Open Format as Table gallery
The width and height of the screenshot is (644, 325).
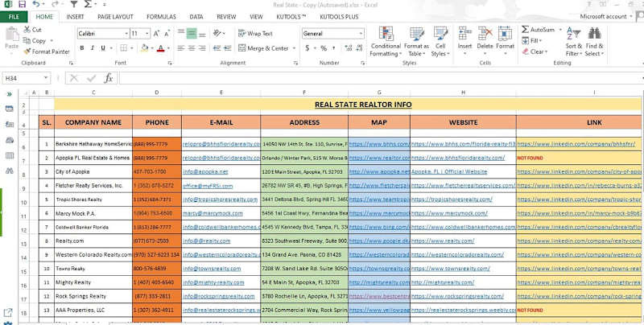click(416, 42)
